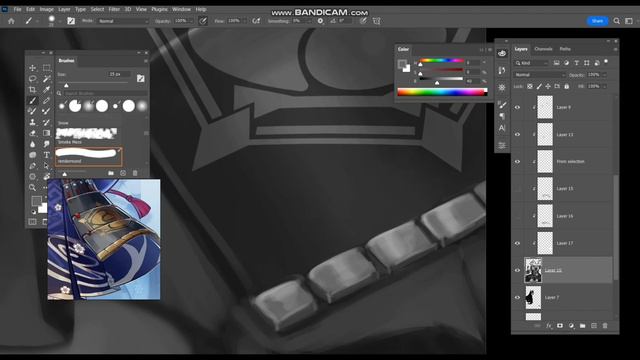The height and width of the screenshot is (360, 640).
Task: Select the Lasso tool
Action: [x=33, y=79]
